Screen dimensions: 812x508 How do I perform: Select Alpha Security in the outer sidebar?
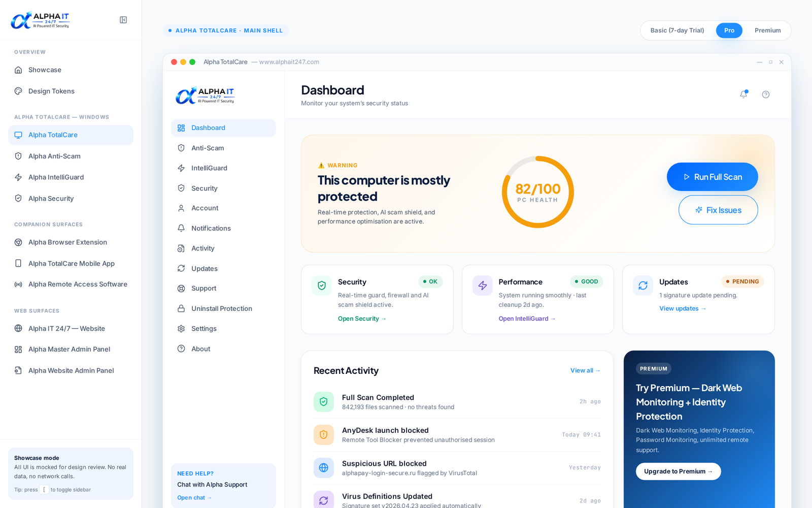point(71,199)
